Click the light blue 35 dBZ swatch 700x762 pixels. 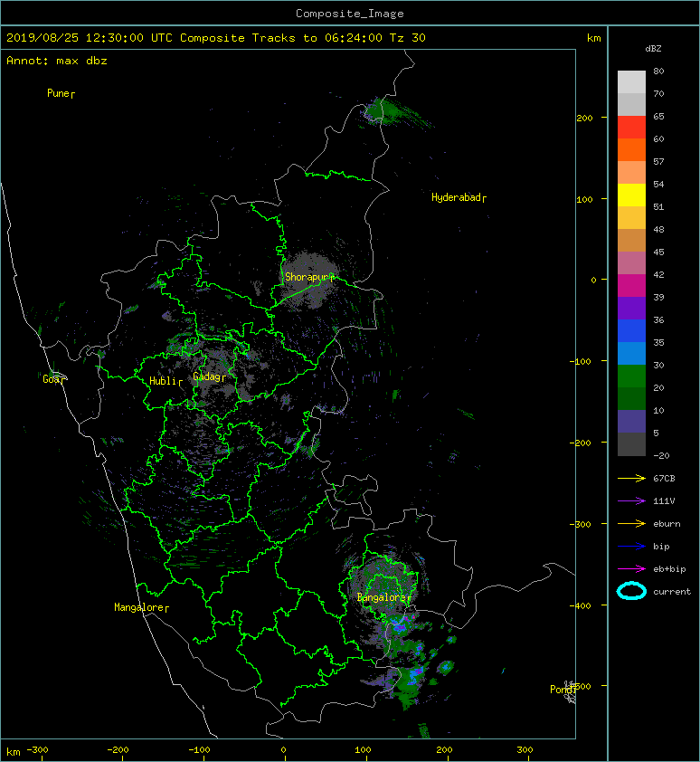coord(631,353)
